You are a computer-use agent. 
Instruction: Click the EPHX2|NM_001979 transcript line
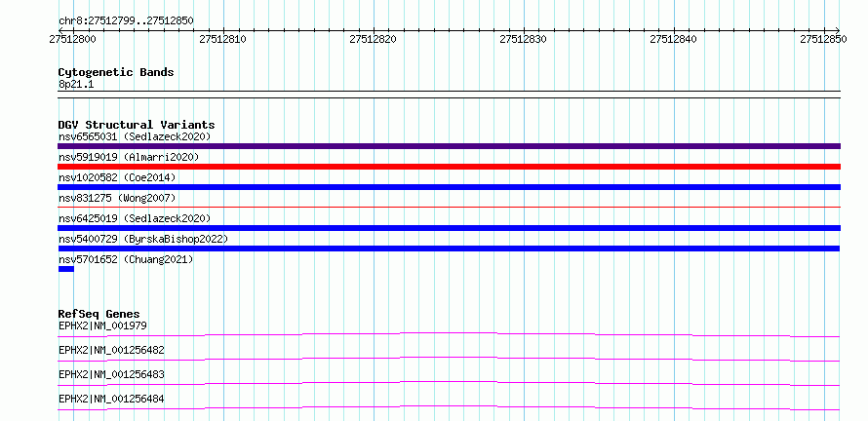point(449,334)
